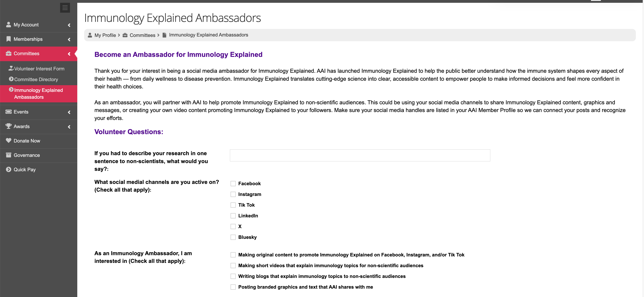Open the Committee Directory menu item
644x297 pixels.
tap(36, 79)
